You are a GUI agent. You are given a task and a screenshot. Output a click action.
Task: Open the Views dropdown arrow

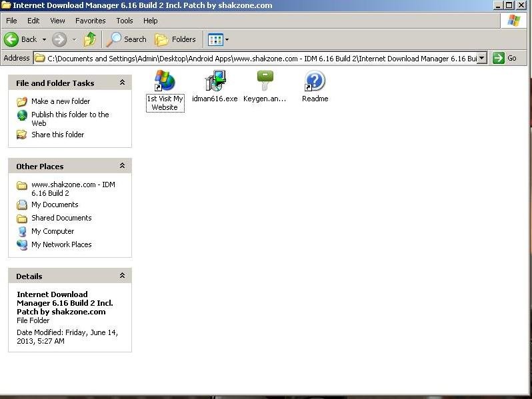[x=227, y=40]
